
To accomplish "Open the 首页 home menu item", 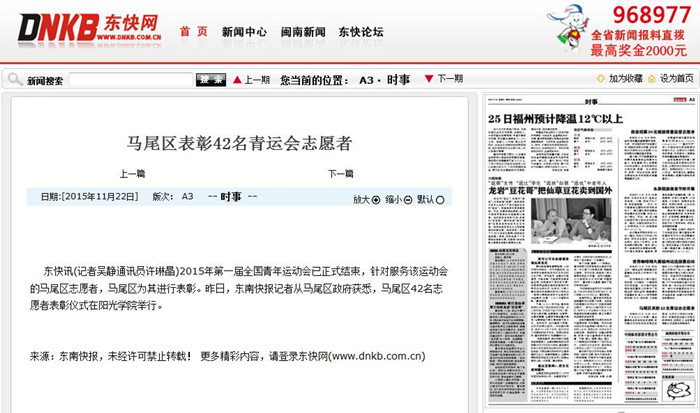I will point(194,31).
